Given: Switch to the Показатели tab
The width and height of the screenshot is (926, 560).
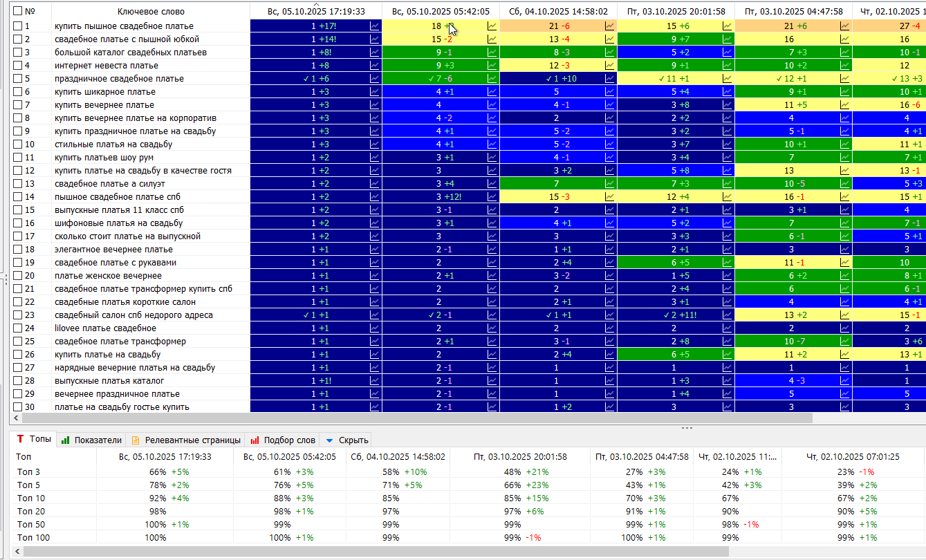Looking at the screenshot, I should (x=92, y=440).
